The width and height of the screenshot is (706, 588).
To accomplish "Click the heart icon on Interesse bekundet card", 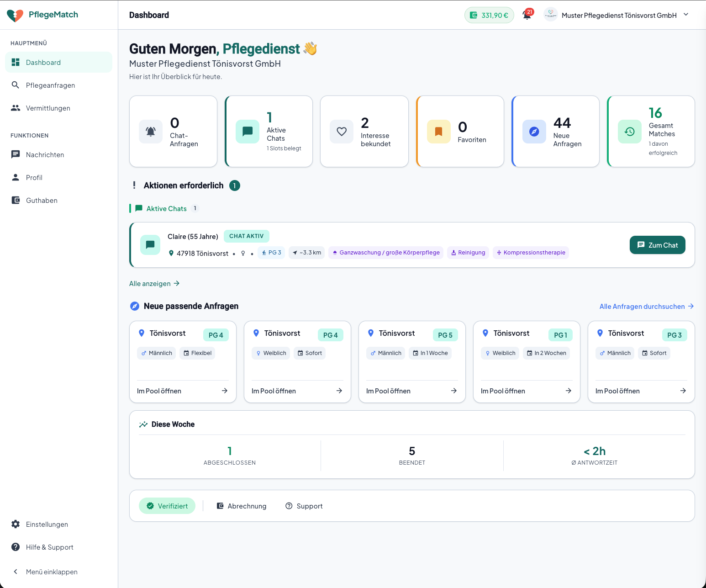I will coord(342,132).
